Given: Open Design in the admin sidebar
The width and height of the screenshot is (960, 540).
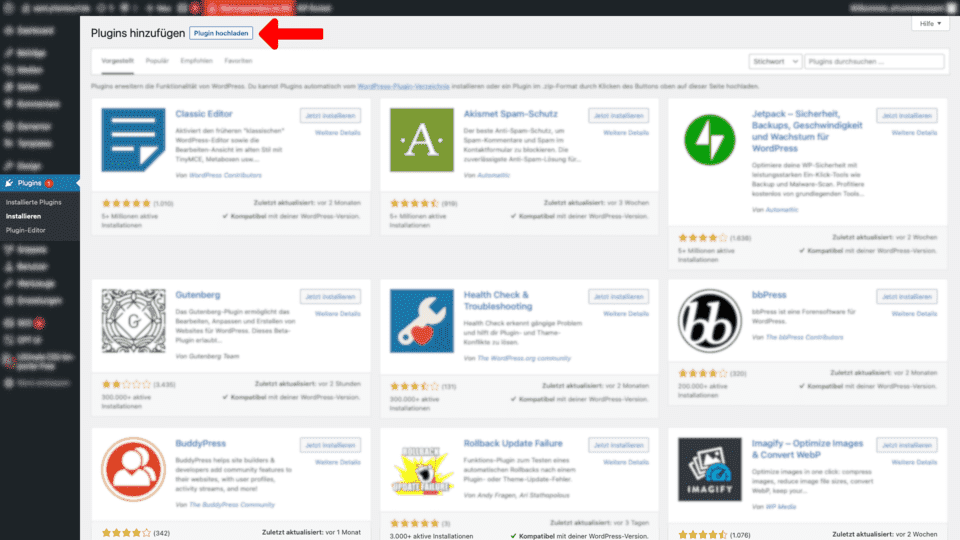Looking at the screenshot, I should (29, 165).
